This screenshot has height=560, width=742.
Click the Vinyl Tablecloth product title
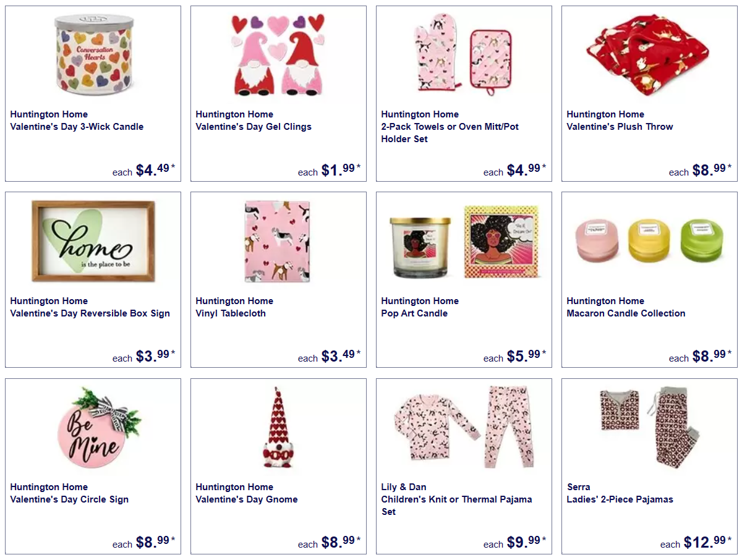(231, 313)
